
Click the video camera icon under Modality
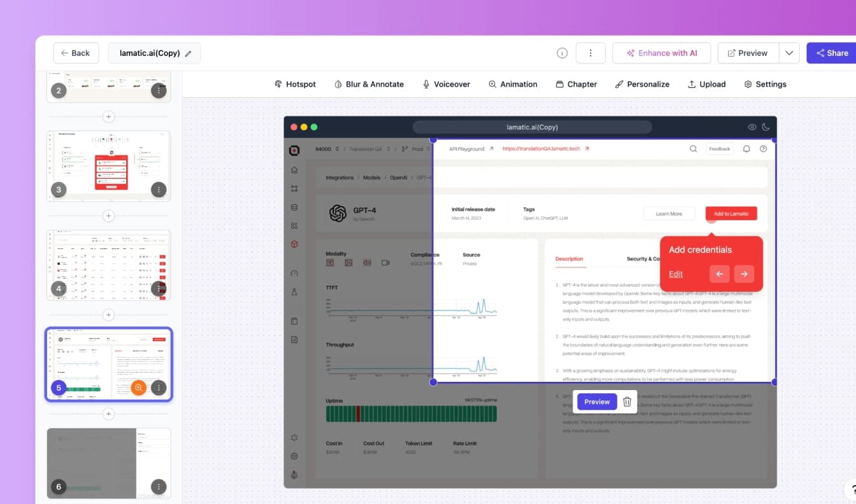(x=385, y=262)
